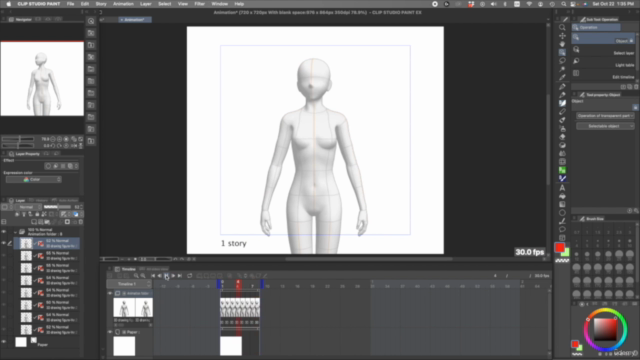Adjust Navigator zoom slider
640x360 pixels.
[x=19, y=139]
